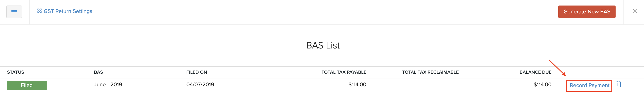Open the June - 2019 BAS entry
The height and width of the screenshot is (93, 644).
108,85
